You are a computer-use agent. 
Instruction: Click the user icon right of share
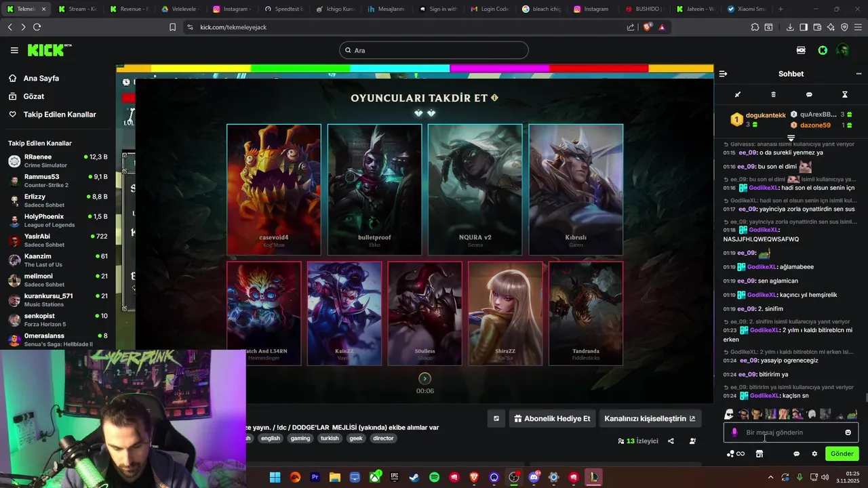(692, 441)
